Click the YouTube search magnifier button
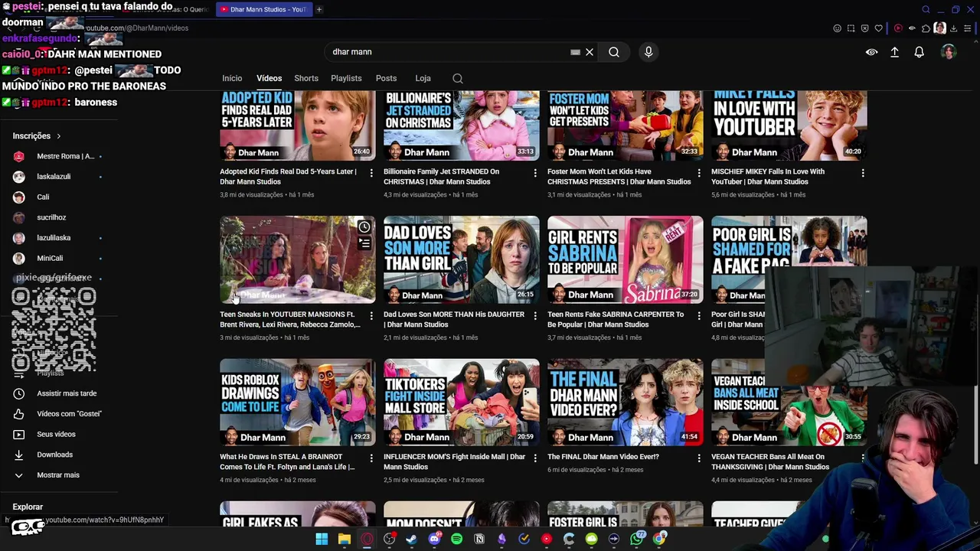The image size is (980, 551). 613,52
